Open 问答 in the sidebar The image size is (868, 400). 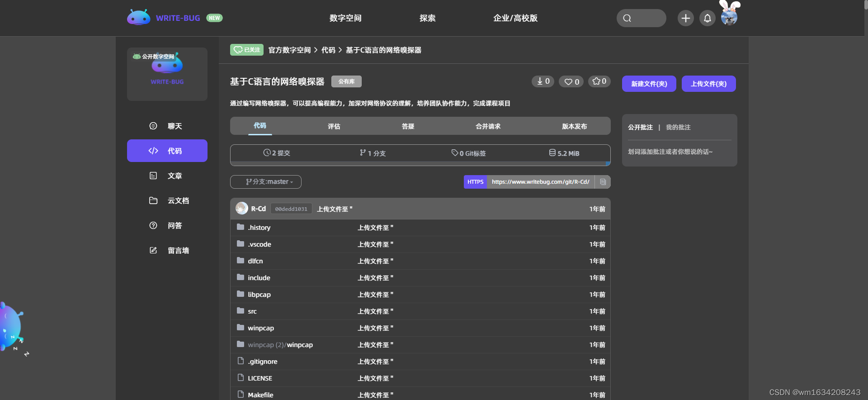point(167,225)
